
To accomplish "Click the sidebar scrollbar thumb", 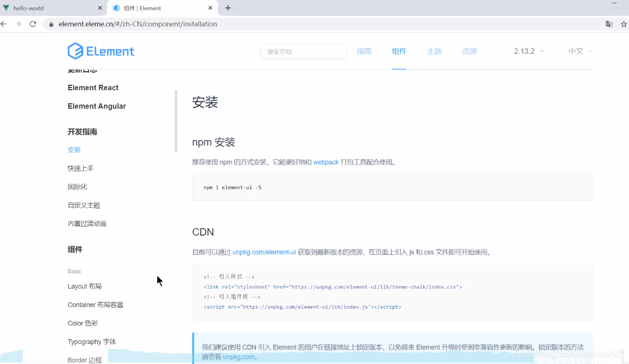I will click(176, 121).
